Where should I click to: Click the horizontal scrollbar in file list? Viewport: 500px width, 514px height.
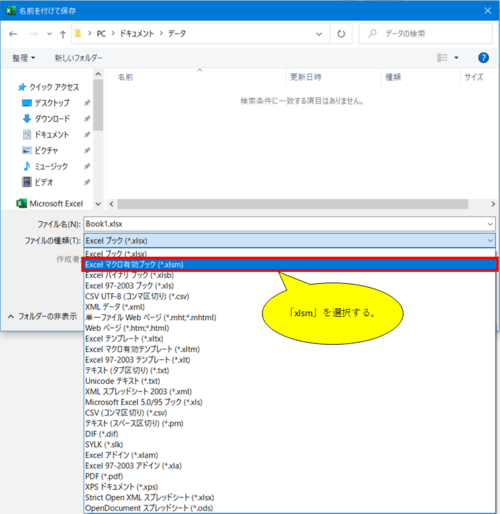(x=292, y=204)
